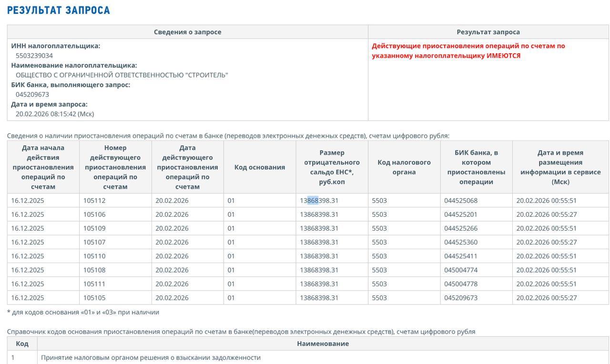Click request date and time 20.02.2026 08:15:42
Screen dimensions: 610x364
(x=54, y=114)
